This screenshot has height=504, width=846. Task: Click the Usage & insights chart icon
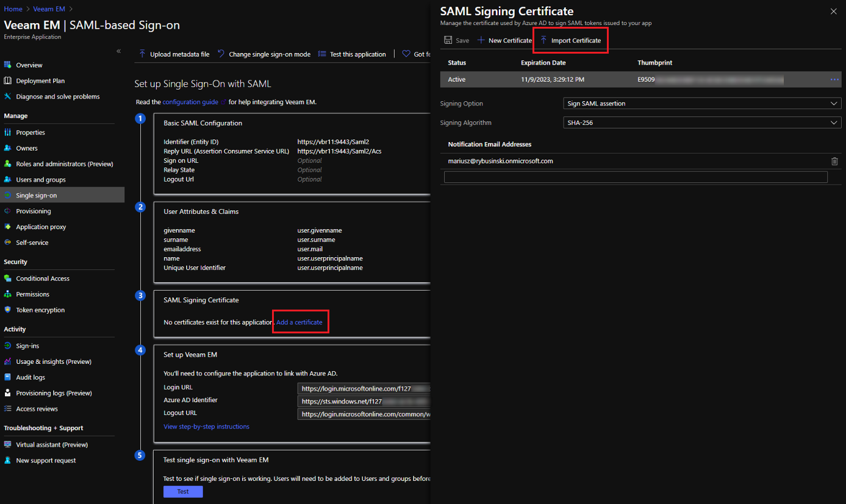tap(8, 361)
